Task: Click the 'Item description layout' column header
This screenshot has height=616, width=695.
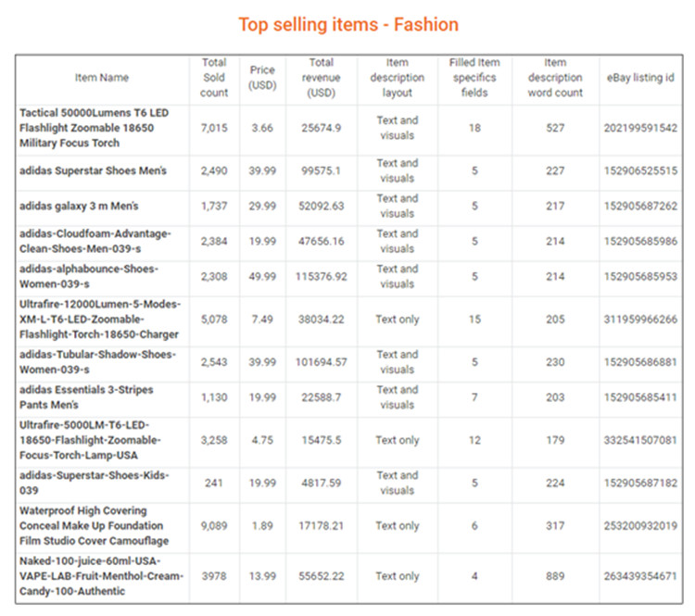Action: coord(398,78)
